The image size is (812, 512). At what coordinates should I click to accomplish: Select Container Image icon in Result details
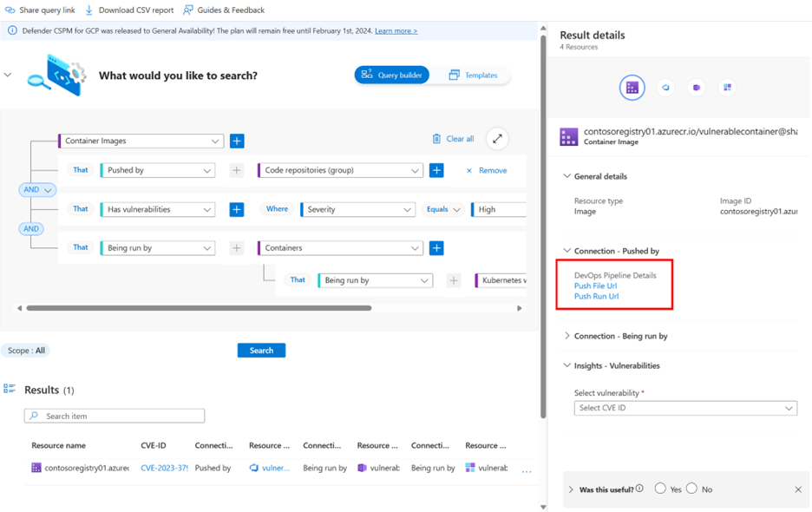point(632,88)
